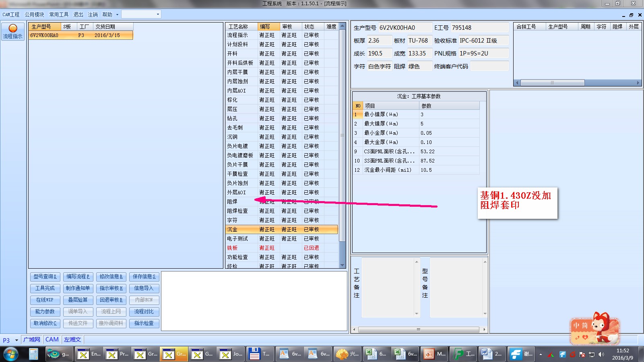This screenshot has width=644, height=362.
Task: Click the 取消修改C button
Action: click(x=45, y=323)
